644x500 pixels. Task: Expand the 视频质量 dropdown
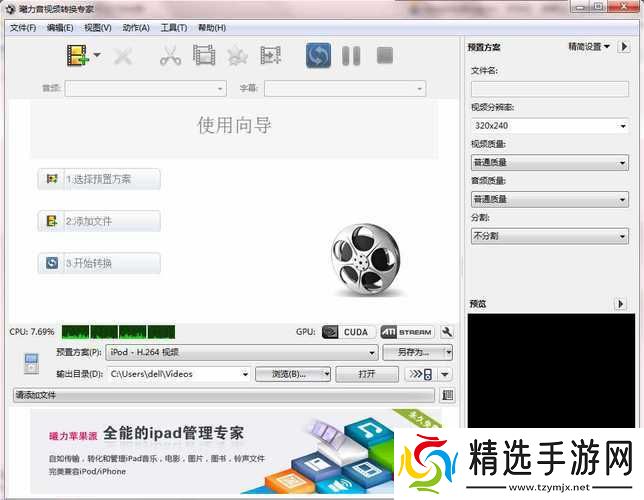(549, 163)
